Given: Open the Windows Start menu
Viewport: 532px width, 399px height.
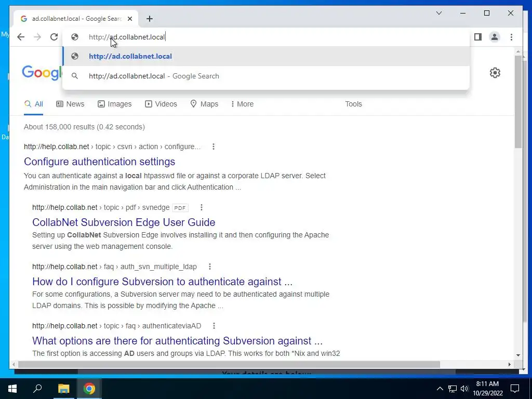Looking at the screenshot, I should click(x=12, y=389).
